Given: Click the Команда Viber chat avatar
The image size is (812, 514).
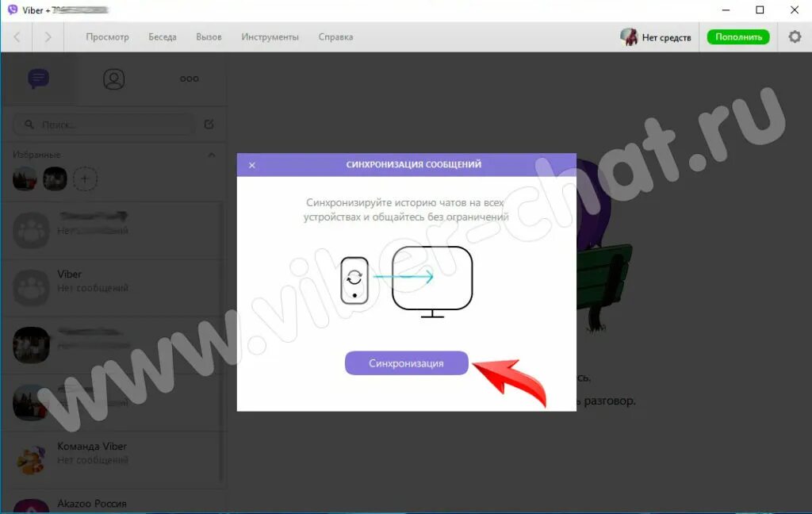Looking at the screenshot, I should click(x=31, y=459).
